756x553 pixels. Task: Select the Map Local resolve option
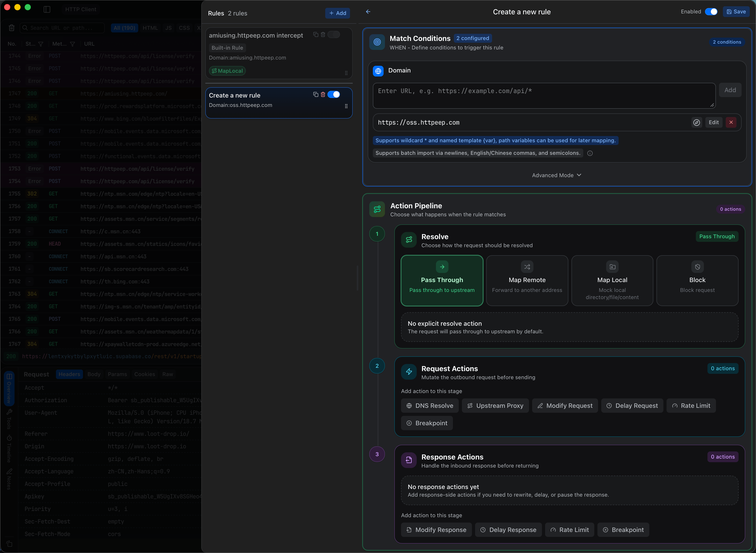point(612,281)
